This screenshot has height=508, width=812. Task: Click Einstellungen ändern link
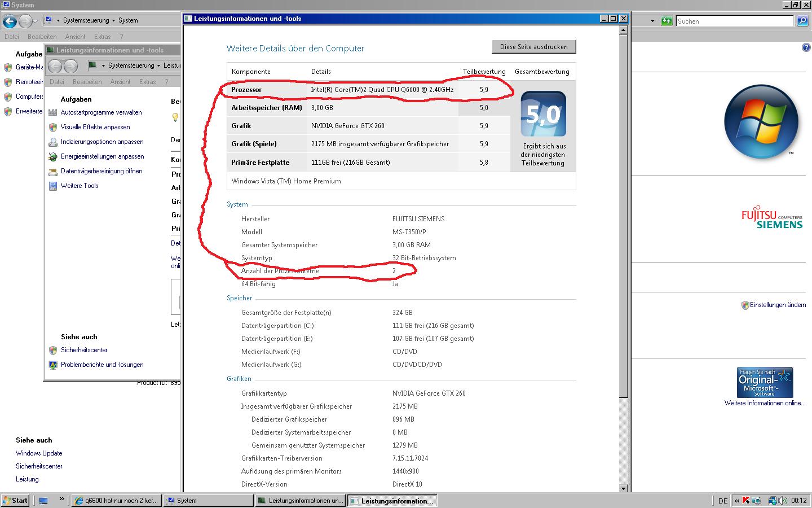[x=778, y=305]
